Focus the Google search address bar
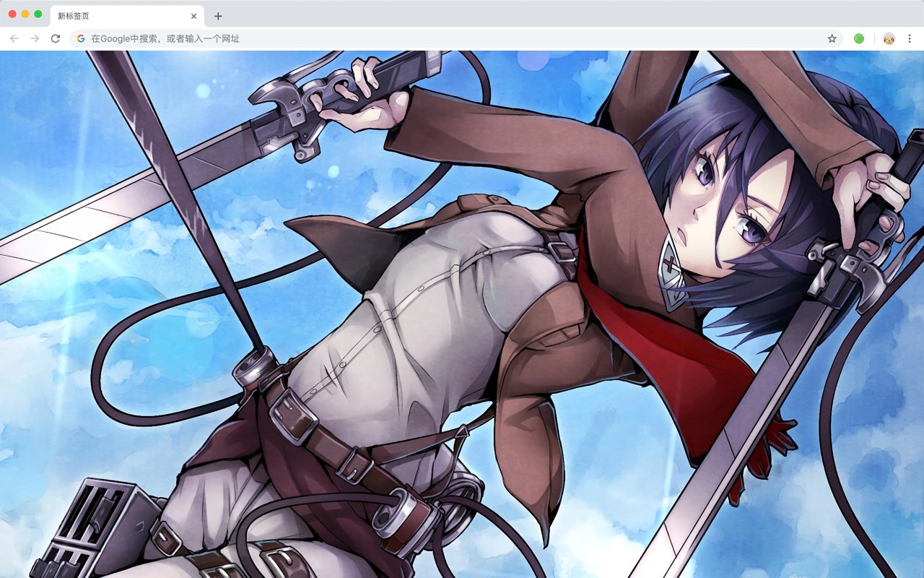The image size is (924, 578). click(x=456, y=38)
